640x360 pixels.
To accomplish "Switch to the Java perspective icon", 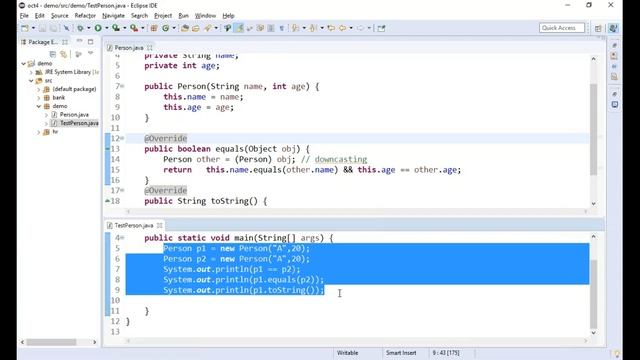I will pos(613,28).
